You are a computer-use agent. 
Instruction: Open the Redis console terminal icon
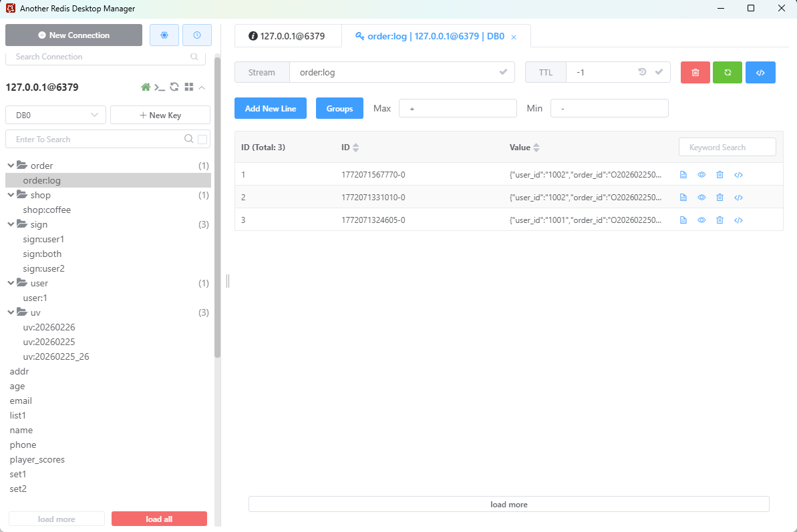pyautogui.click(x=160, y=87)
